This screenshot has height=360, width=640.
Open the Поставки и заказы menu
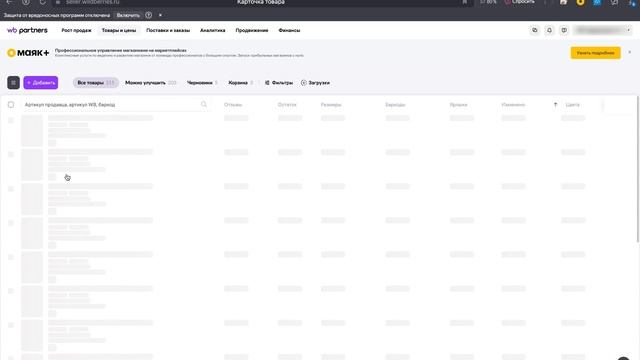point(168,30)
